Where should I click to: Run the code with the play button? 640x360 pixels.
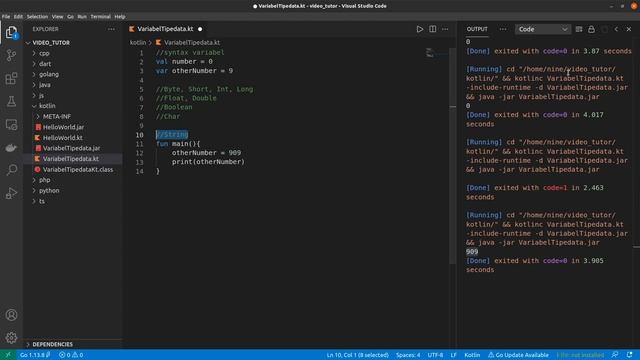click(x=420, y=29)
